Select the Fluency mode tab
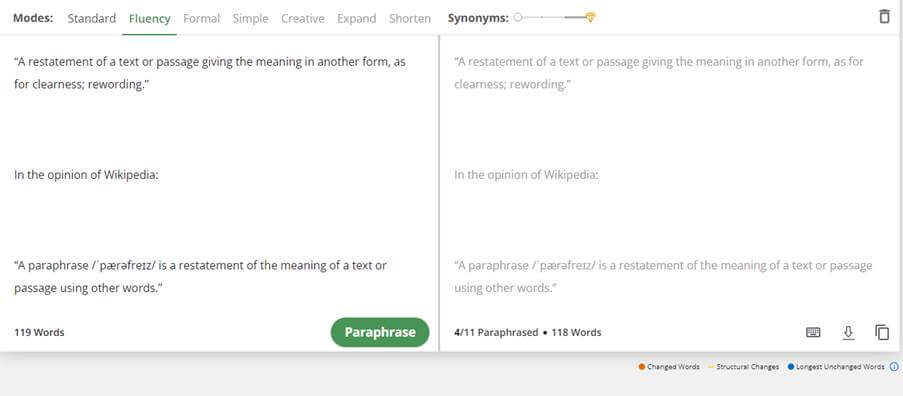This screenshot has width=903, height=396. [x=150, y=18]
